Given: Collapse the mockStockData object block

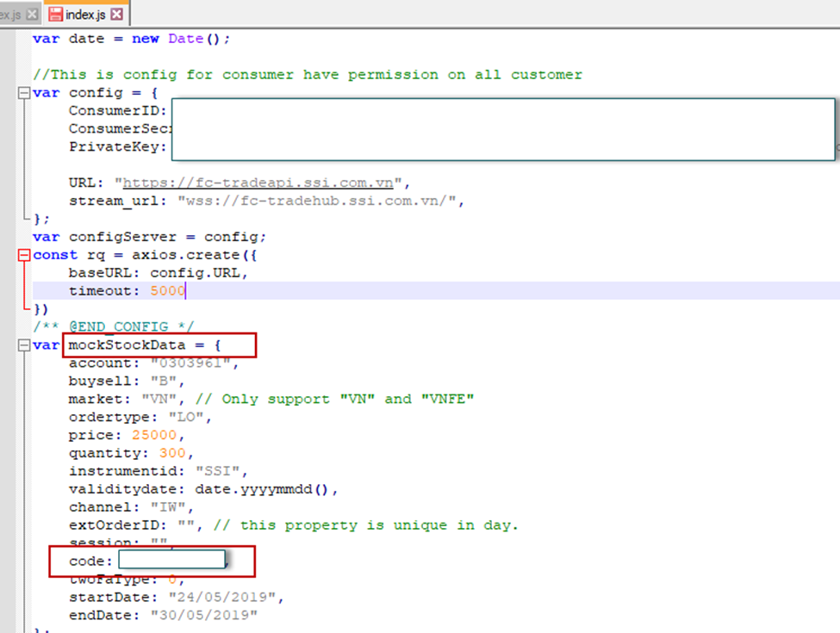Looking at the screenshot, I should coord(22,344).
